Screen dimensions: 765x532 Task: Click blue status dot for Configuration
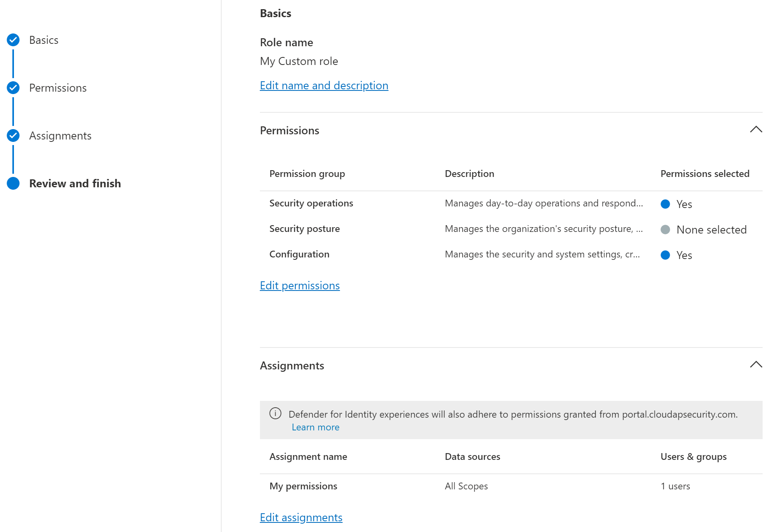click(665, 255)
